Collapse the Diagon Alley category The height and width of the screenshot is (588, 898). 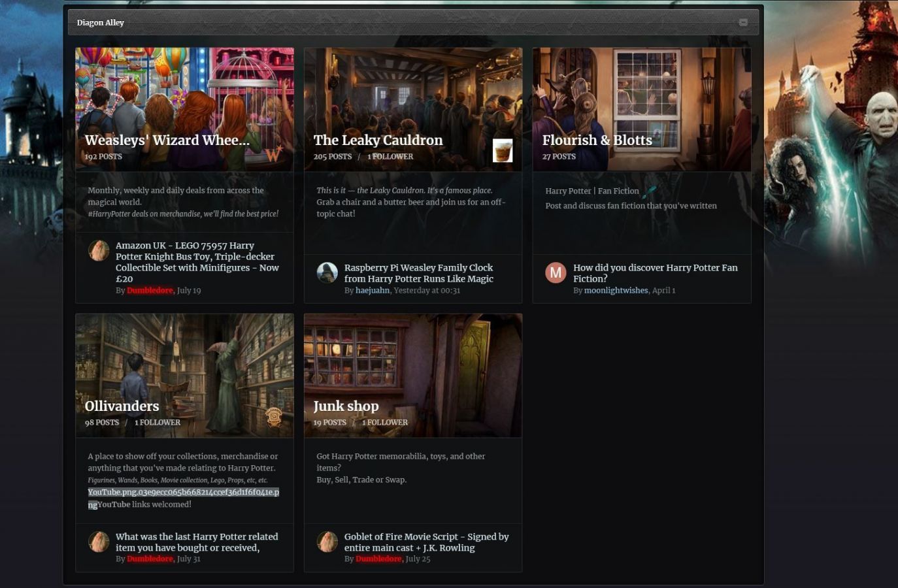point(743,22)
